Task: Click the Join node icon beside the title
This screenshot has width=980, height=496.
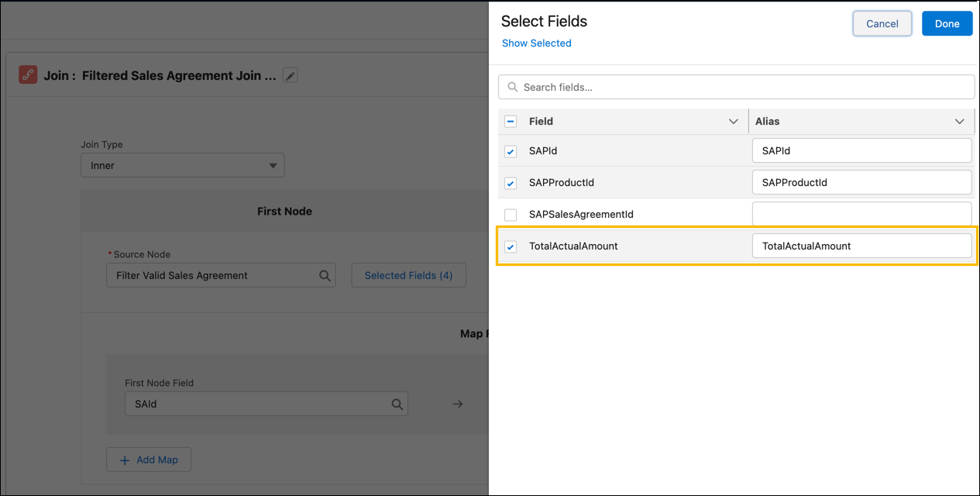Action: 28,75
